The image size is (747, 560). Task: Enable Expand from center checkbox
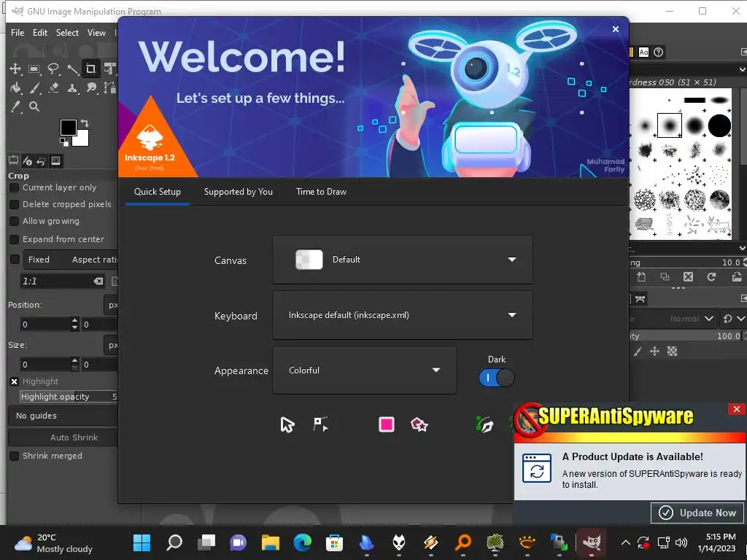(x=15, y=239)
